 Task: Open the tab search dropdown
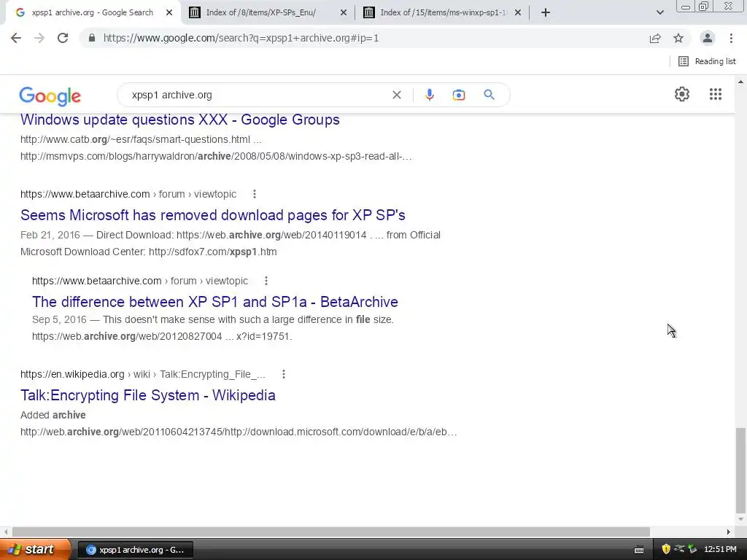659,12
